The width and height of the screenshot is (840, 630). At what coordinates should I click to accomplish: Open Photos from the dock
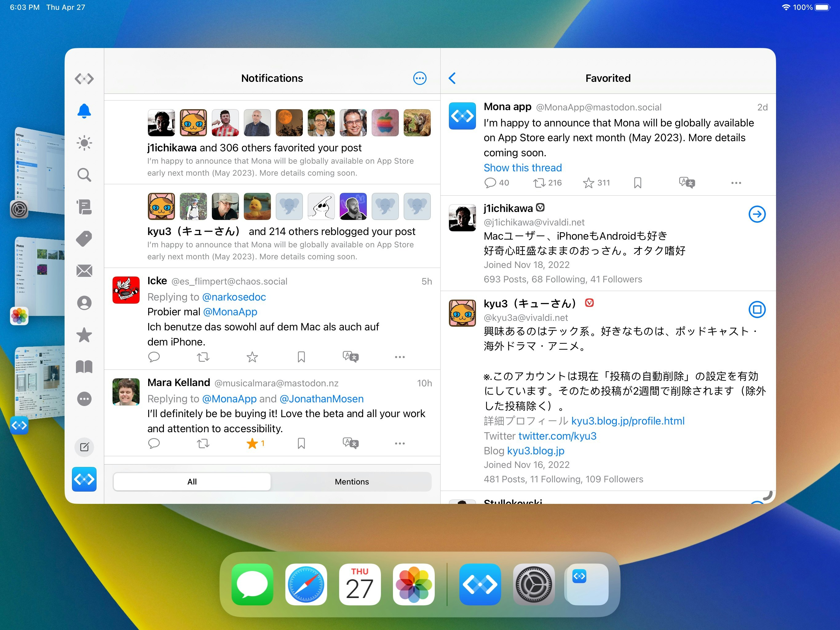tap(414, 584)
